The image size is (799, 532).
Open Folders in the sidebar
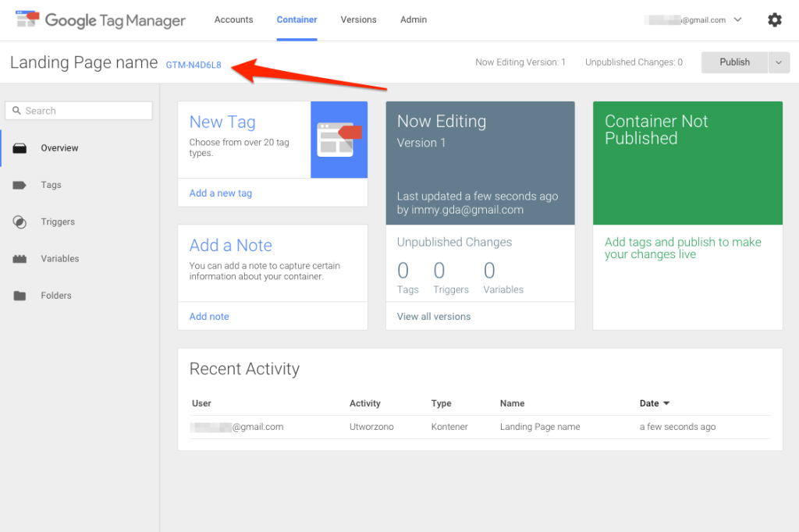click(x=56, y=296)
